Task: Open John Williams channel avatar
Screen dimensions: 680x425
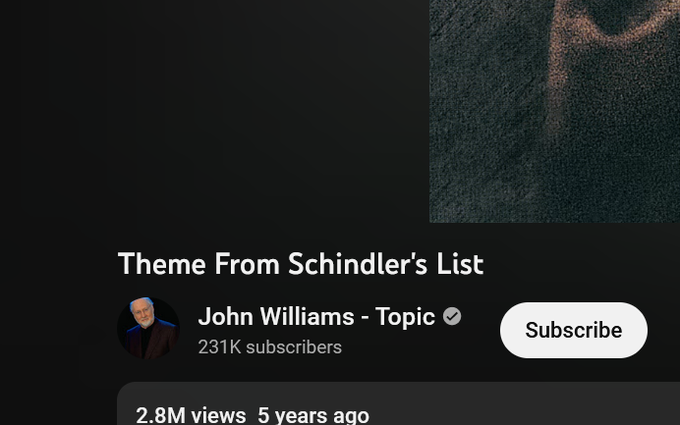Action: 148,328
